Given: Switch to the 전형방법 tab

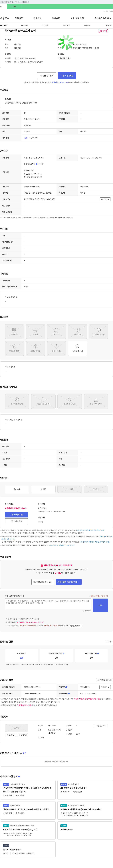Looking at the screenshot, I should pyautogui.click(x=87, y=26).
